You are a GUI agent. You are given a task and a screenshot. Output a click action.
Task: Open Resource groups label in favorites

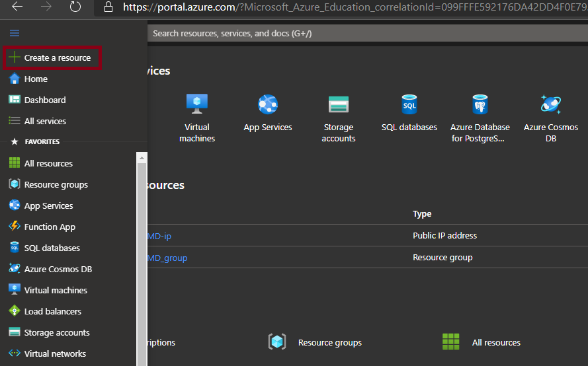56,185
